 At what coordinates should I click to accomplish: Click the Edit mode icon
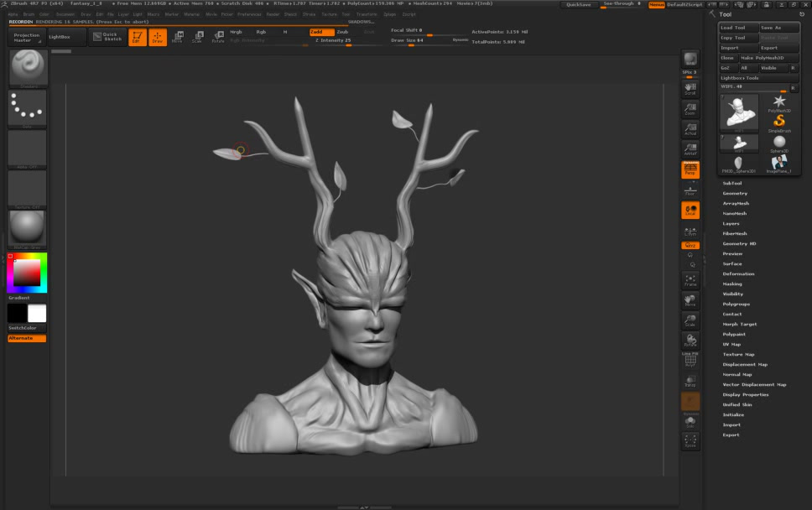[137, 37]
